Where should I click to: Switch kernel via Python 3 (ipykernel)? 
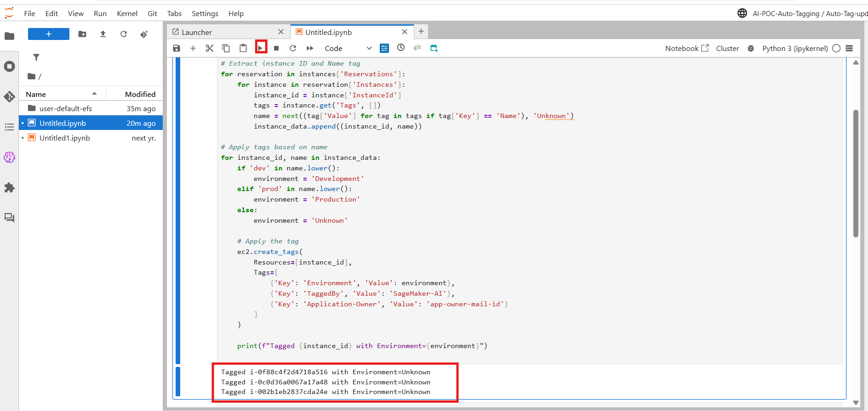[795, 48]
